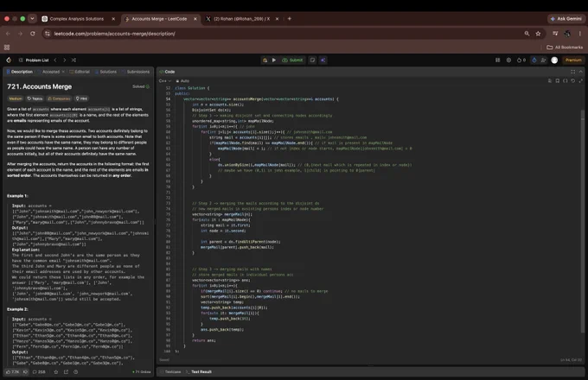Pick a random problem shuffle icon
Viewport: 588px width, 380px height.
click(73, 60)
